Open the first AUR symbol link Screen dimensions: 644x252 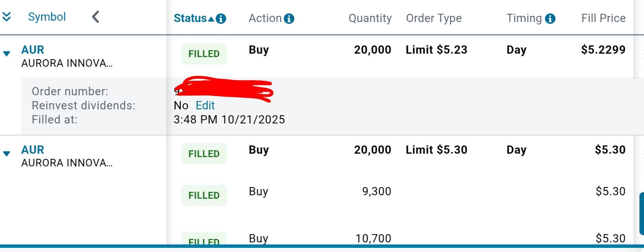click(x=33, y=50)
